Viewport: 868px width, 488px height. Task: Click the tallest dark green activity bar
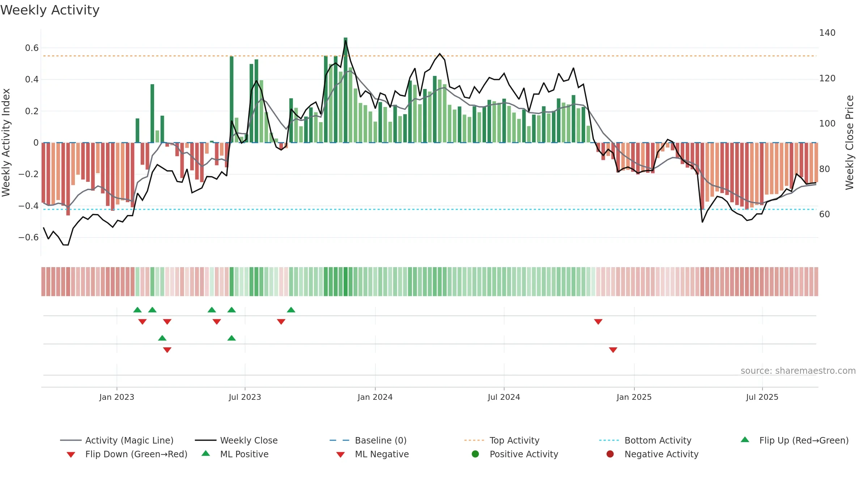(345, 90)
